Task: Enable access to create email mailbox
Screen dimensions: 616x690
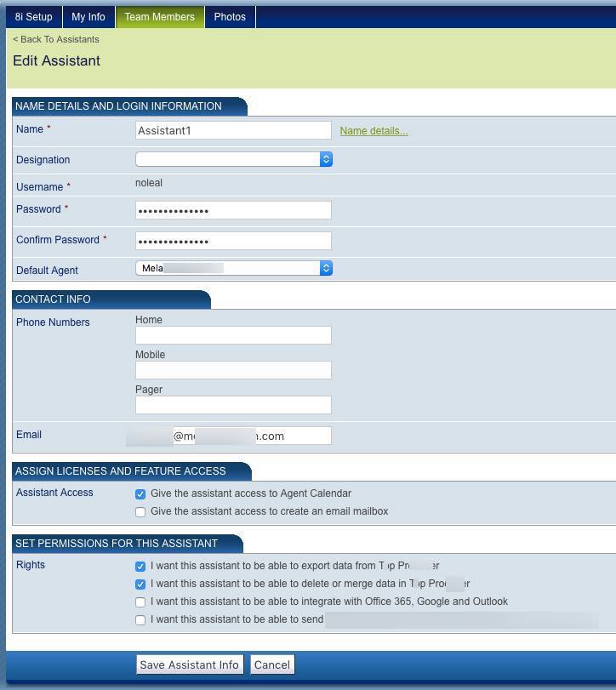Action: pyautogui.click(x=140, y=512)
